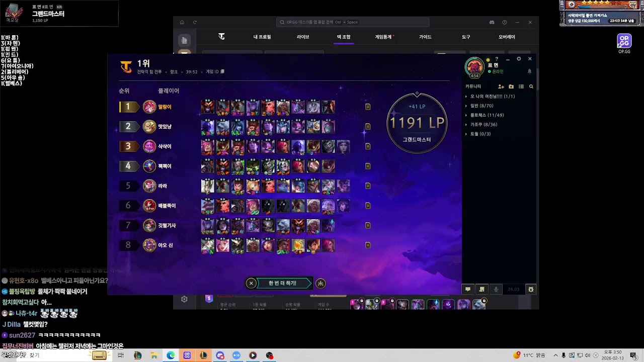This screenshot has height=362, width=644.
Task: Click the OP.GG home icon
Action: (x=182, y=22)
